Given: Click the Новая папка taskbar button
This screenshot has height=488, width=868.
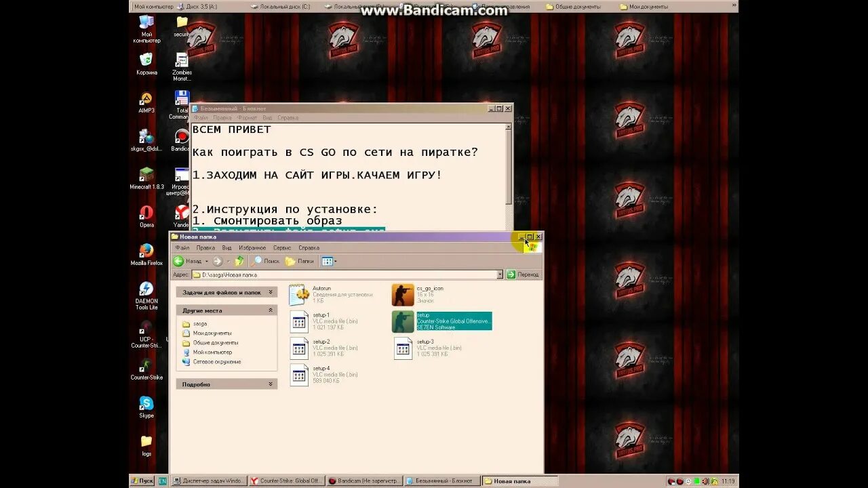Looking at the screenshot, I should pos(520,481).
